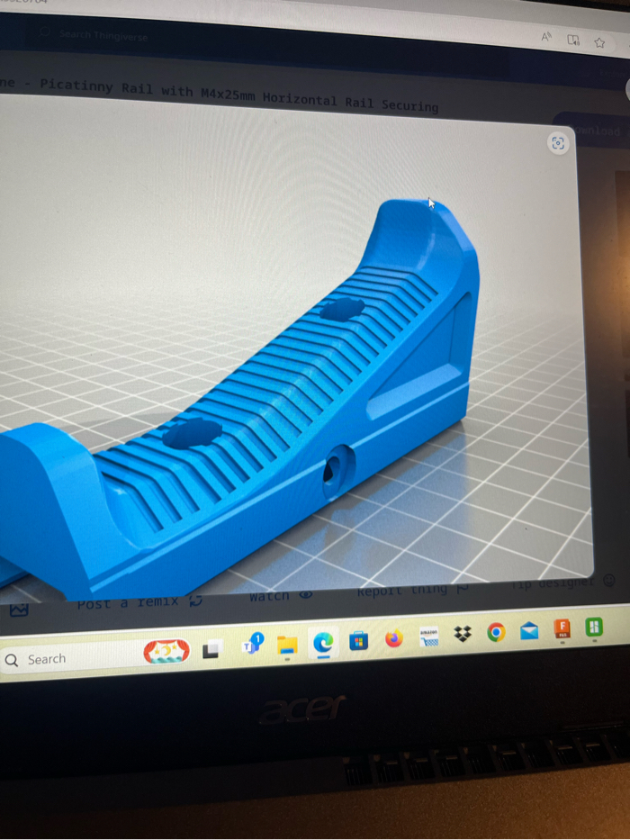Launch Firefox from the taskbar
630x840 pixels.
393,638
